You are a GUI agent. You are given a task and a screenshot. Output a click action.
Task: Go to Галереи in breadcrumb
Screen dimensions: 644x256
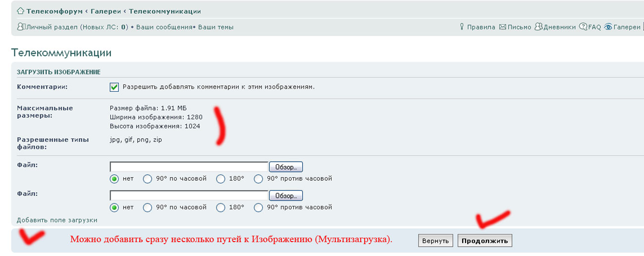point(106,11)
